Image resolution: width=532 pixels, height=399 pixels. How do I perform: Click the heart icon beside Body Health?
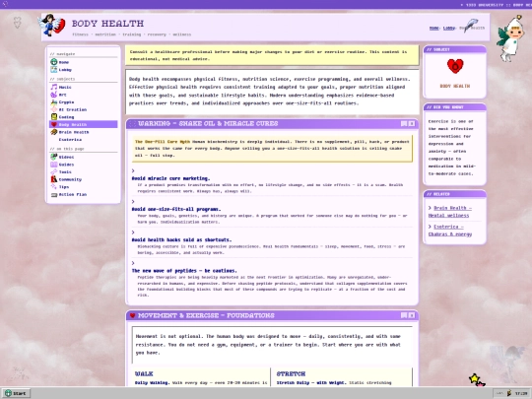coord(54,124)
